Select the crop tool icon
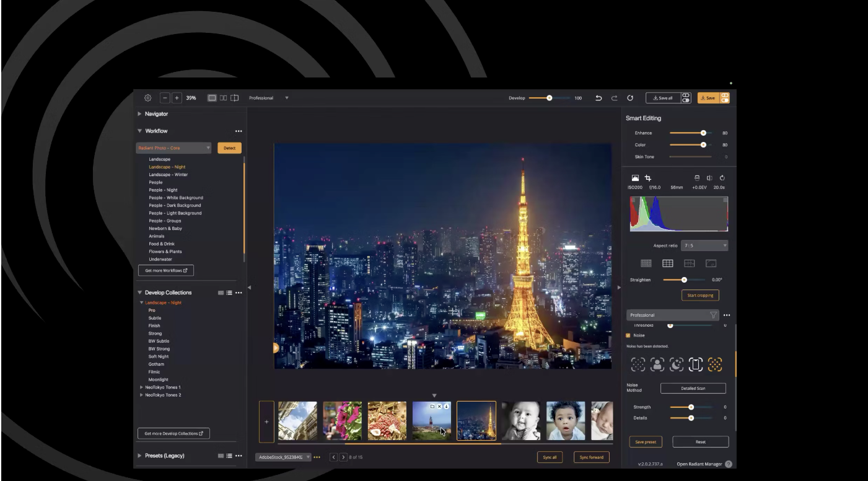 (648, 179)
